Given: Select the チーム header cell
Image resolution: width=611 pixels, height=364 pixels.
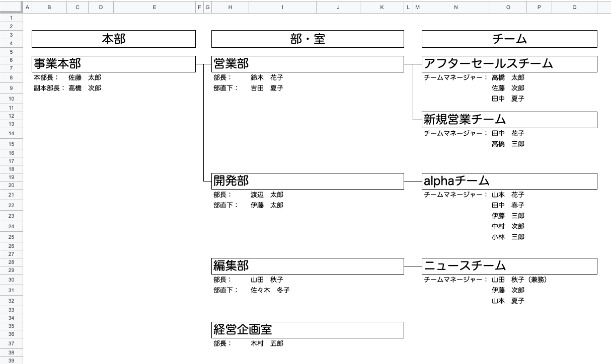Looking at the screenshot, I should pyautogui.click(x=509, y=39).
